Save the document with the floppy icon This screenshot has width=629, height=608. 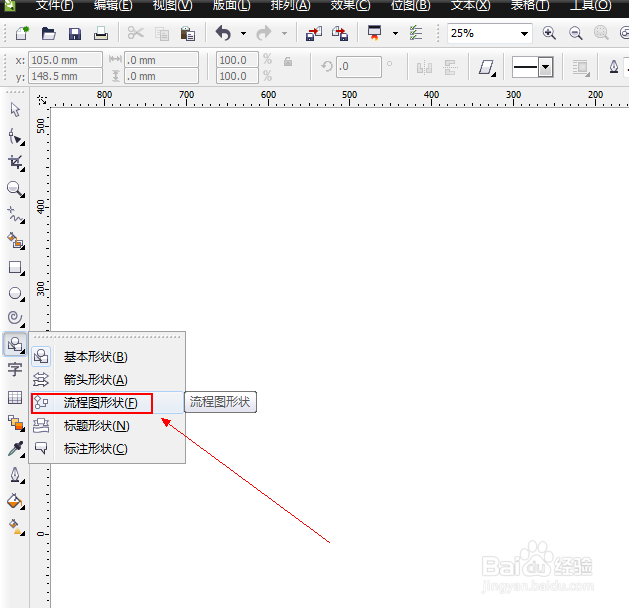(x=75, y=34)
